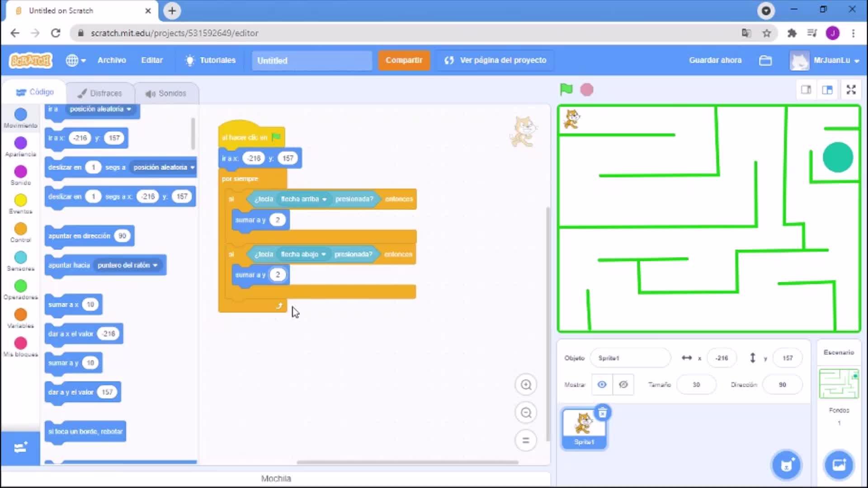The image size is (868, 488).
Task: Open the add extension button
Action: [20, 448]
